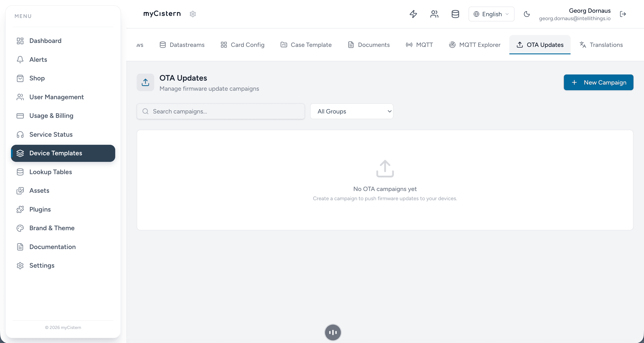
Task: Click the partially visible 'ws' tab
Action: tap(140, 45)
